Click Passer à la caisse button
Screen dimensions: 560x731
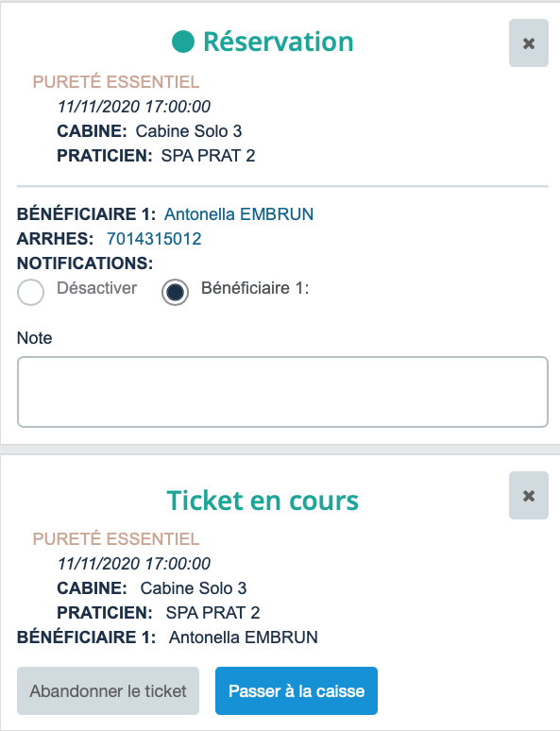coord(297,690)
